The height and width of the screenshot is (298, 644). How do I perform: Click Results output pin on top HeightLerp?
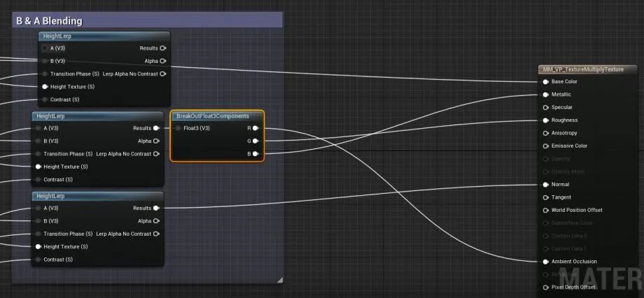163,48
